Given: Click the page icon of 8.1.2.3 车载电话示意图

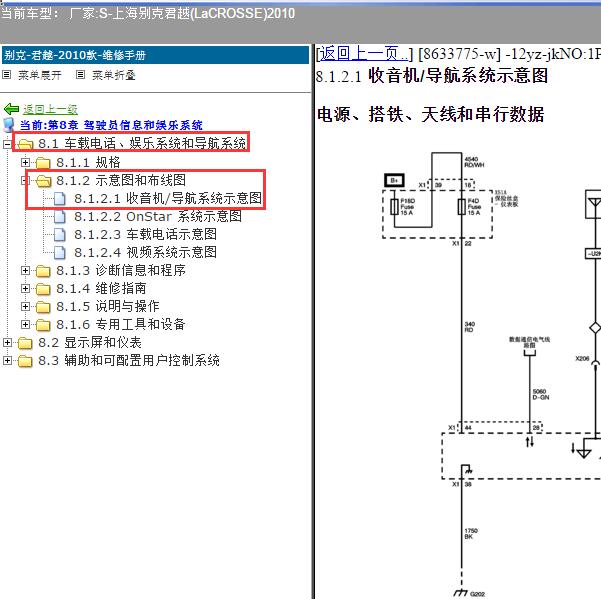Looking at the screenshot, I should click(x=59, y=235).
